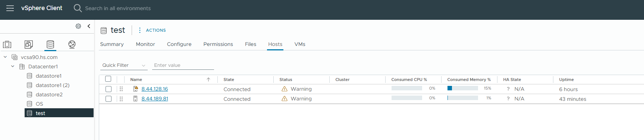Switch to Storage inventory view
Image resolution: width=644 pixels, height=140 pixels.
pos(50,44)
